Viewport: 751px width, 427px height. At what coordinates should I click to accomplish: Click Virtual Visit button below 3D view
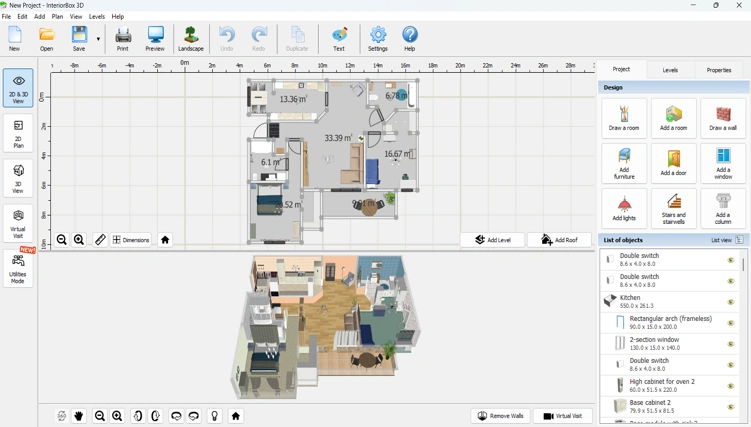(563, 416)
